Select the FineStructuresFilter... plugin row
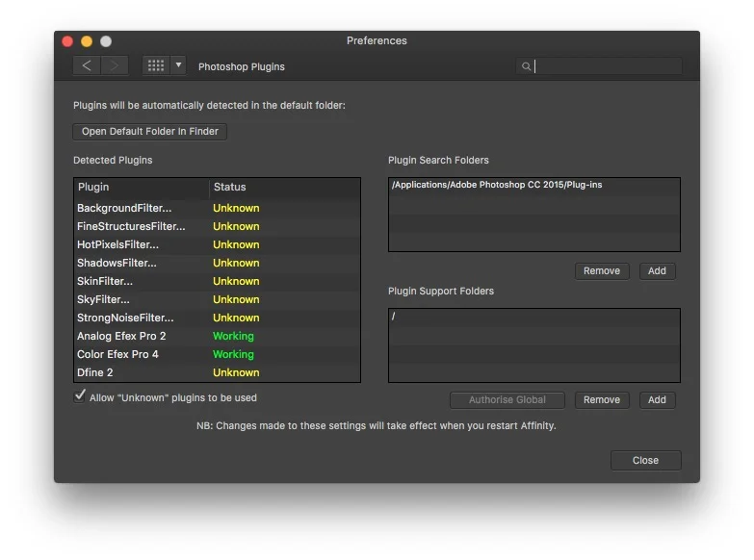 click(217, 226)
